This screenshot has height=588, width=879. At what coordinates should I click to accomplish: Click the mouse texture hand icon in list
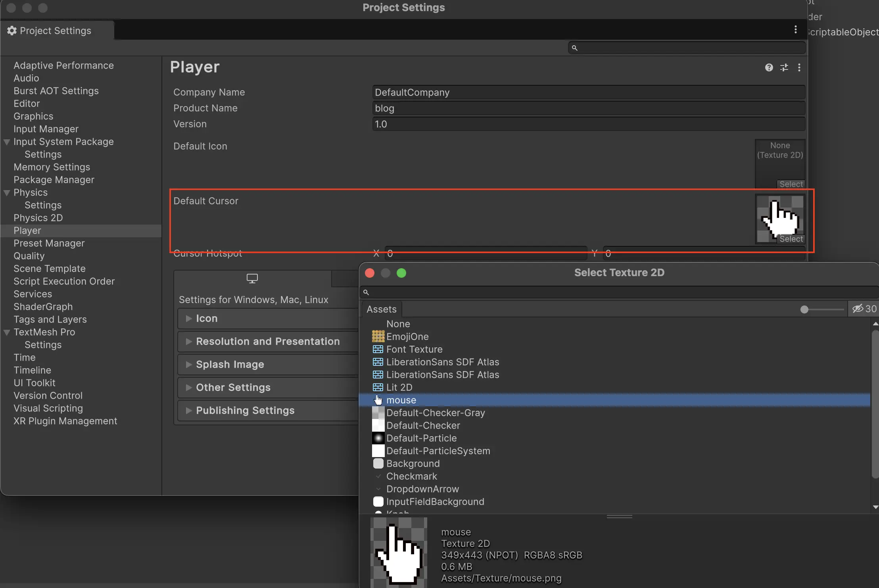click(x=378, y=400)
